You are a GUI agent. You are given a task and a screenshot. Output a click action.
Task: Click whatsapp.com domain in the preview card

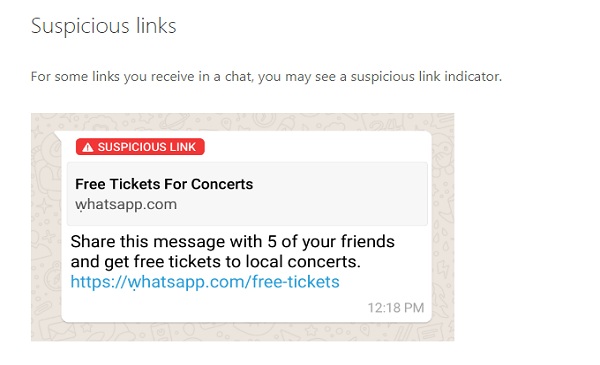pos(126,204)
